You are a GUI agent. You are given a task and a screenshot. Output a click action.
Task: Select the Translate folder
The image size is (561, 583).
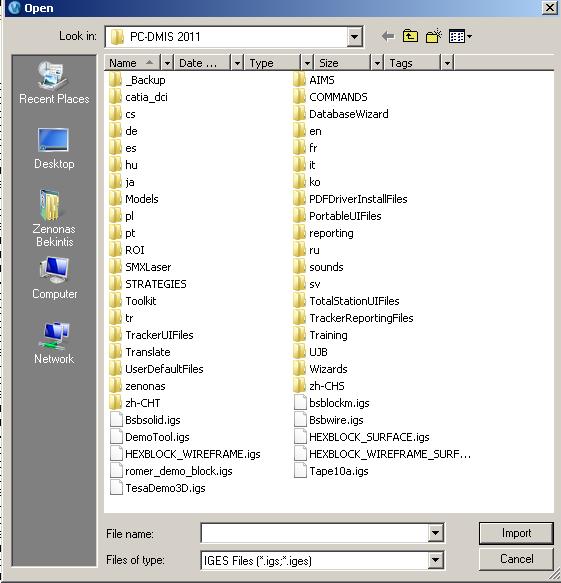[140, 352]
